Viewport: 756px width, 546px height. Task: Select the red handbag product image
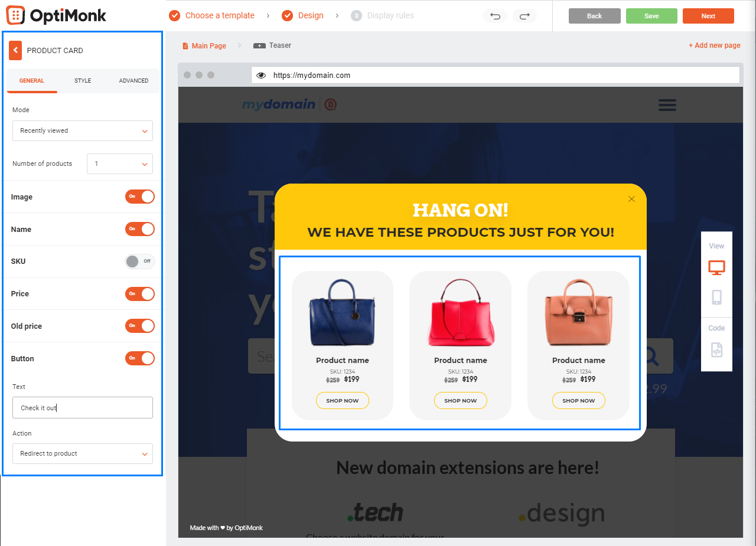[x=461, y=312]
